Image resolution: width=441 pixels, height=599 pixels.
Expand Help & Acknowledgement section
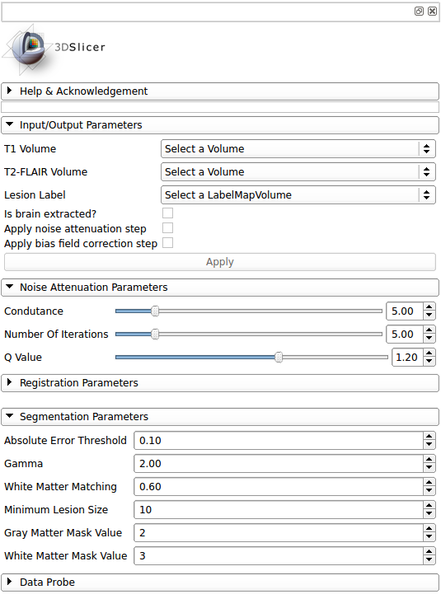point(220,91)
